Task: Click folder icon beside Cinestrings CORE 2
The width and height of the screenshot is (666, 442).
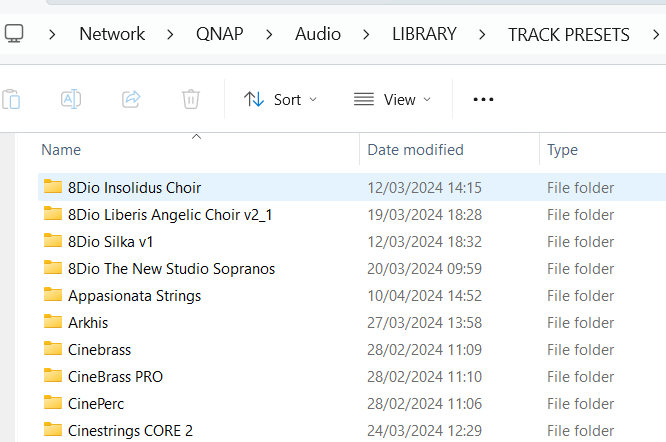Action: (53, 429)
